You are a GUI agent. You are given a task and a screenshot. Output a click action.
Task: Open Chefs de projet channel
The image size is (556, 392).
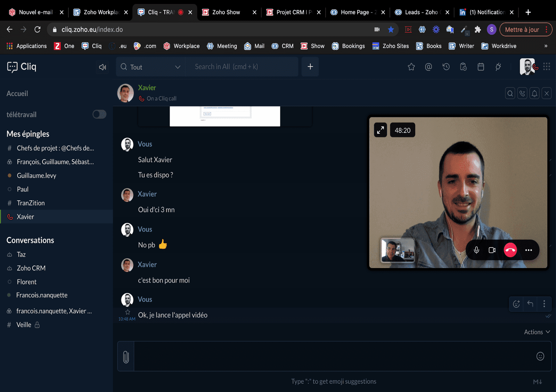tap(56, 148)
